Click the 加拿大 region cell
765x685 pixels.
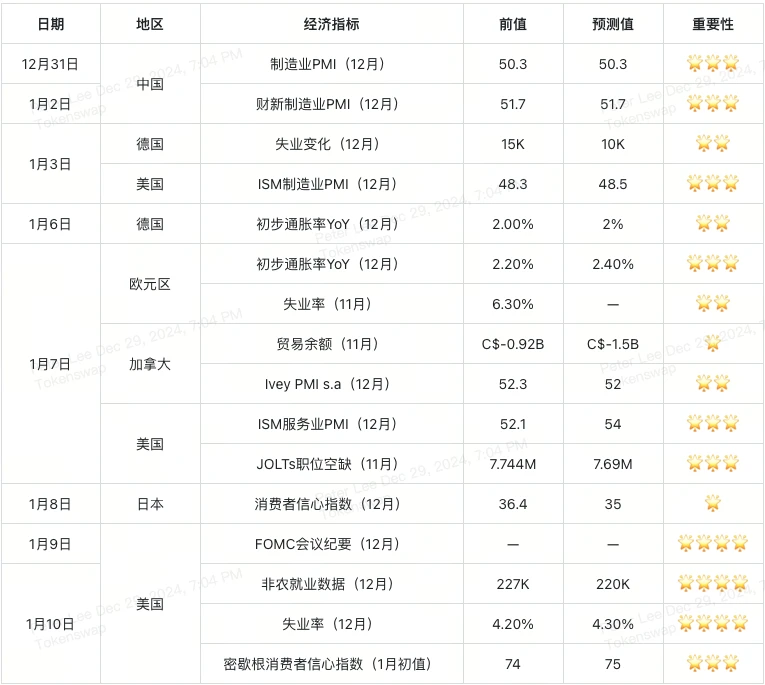(x=150, y=364)
